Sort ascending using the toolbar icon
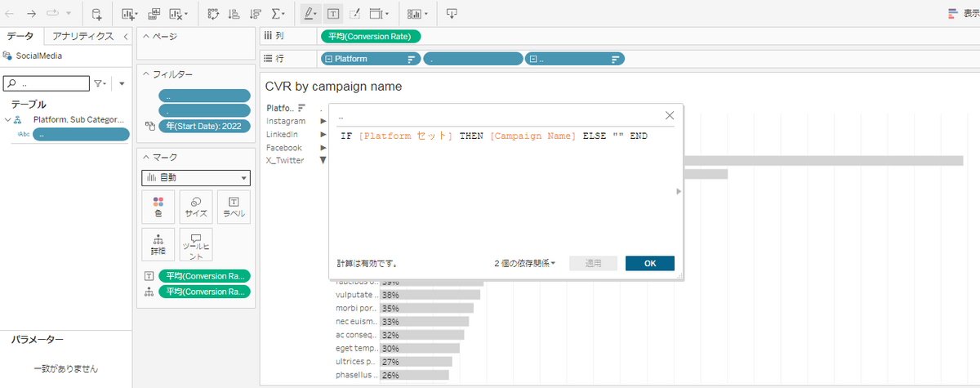The height and width of the screenshot is (388, 980). click(234, 14)
